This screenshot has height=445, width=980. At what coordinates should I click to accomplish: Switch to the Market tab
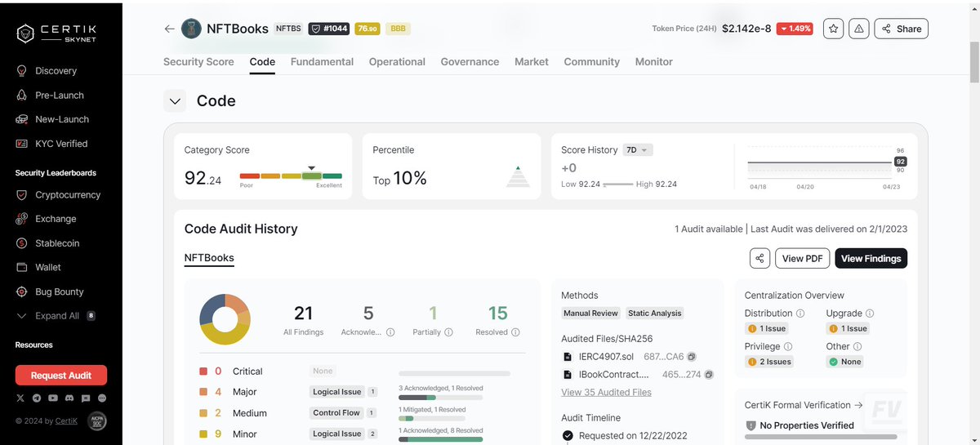tap(532, 62)
